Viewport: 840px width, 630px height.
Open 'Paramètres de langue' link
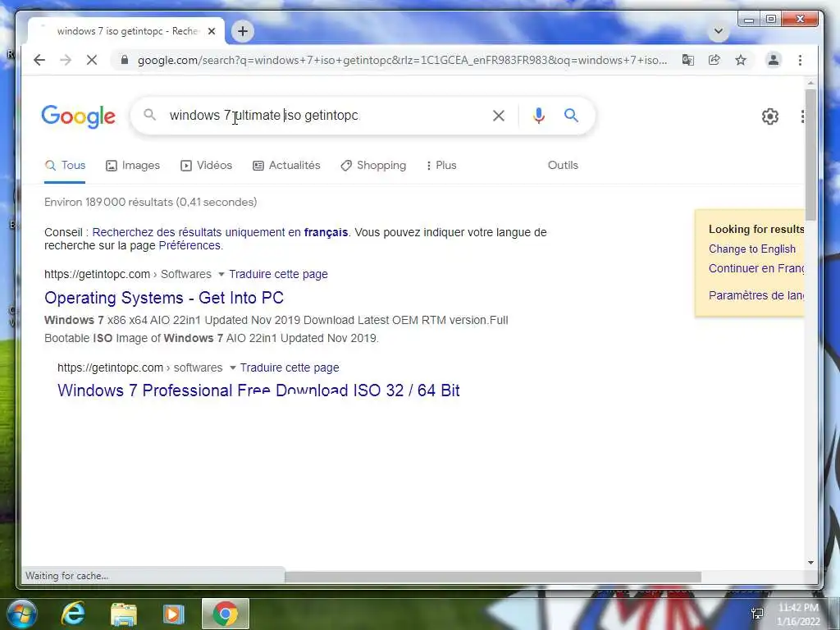coord(756,295)
